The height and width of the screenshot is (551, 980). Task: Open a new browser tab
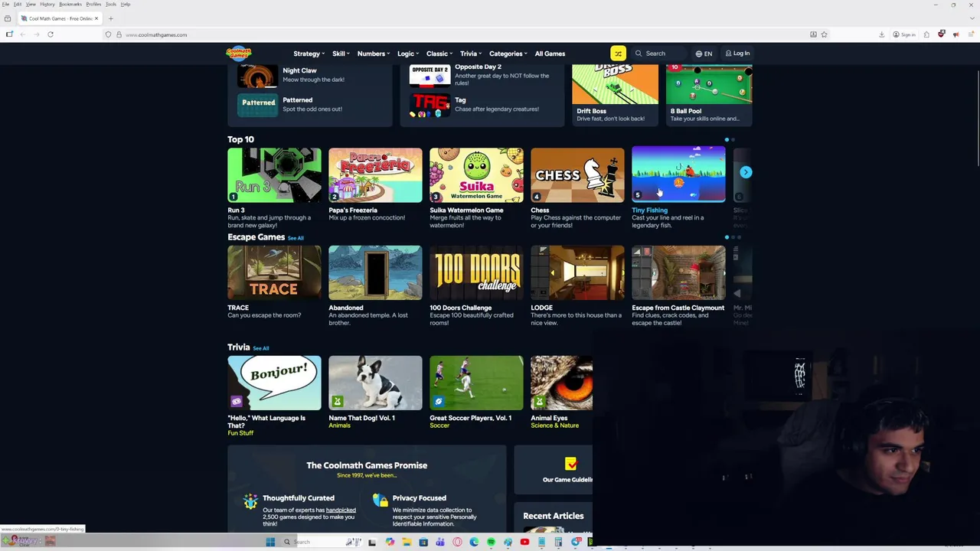coord(110,18)
